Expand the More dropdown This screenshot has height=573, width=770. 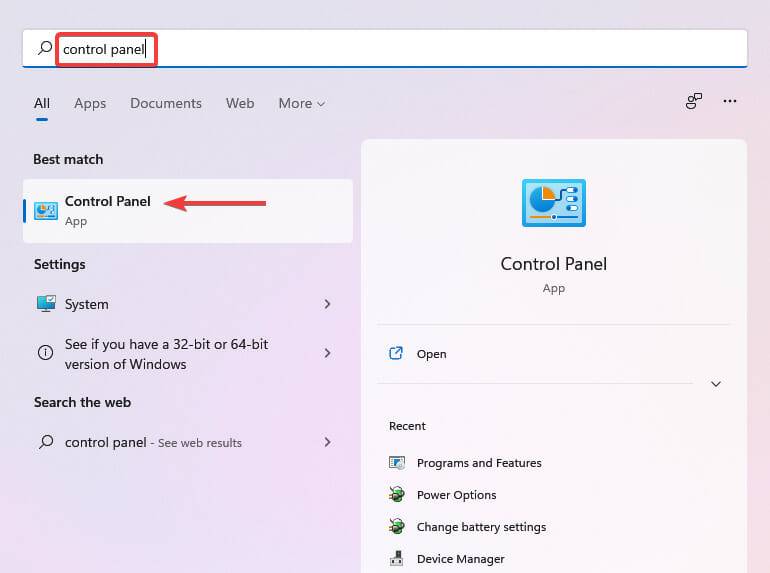point(302,104)
